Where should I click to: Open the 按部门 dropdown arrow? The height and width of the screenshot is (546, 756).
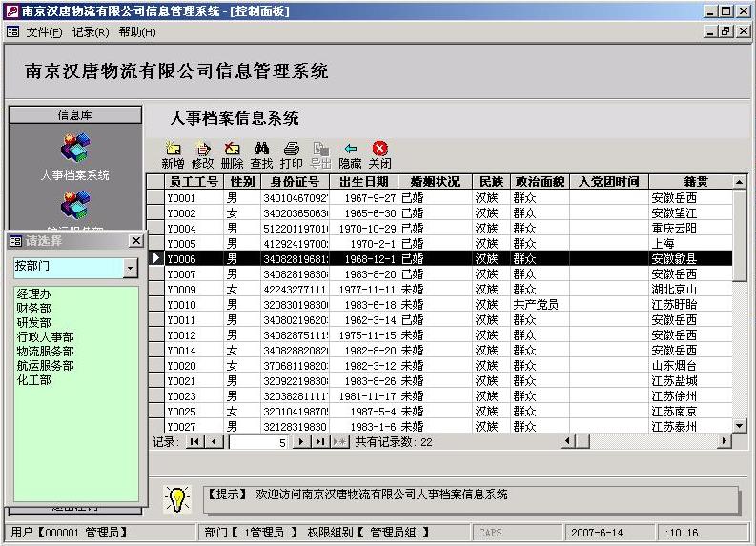[131, 268]
